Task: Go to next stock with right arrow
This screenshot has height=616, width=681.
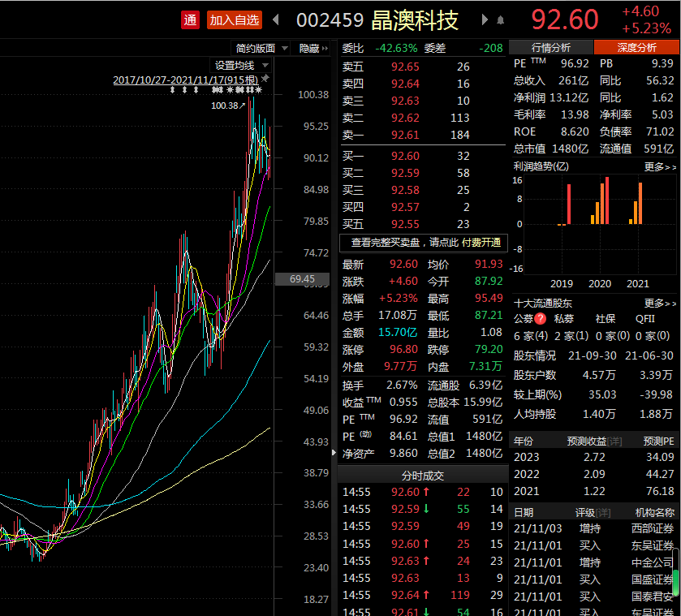Action: tap(485, 19)
